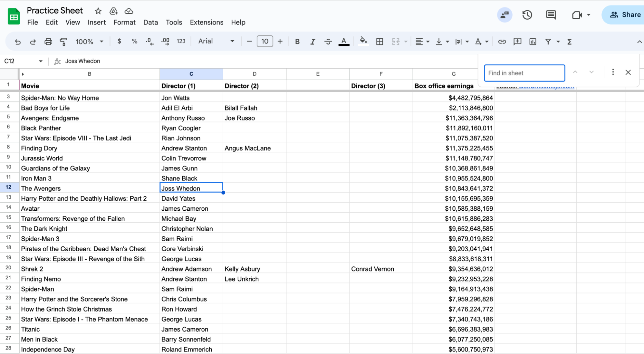Viewport: 644px width, 354px height.
Task: Increase decimal places
Action: (165, 41)
